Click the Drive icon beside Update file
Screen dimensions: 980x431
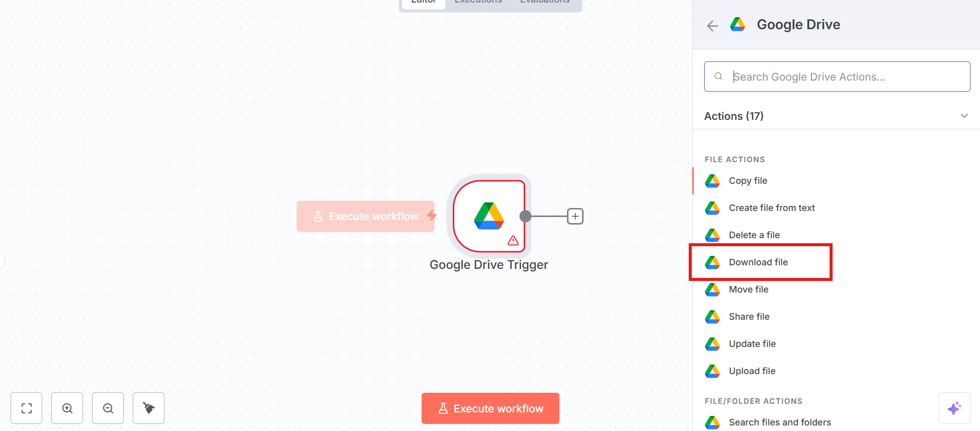tap(712, 344)
